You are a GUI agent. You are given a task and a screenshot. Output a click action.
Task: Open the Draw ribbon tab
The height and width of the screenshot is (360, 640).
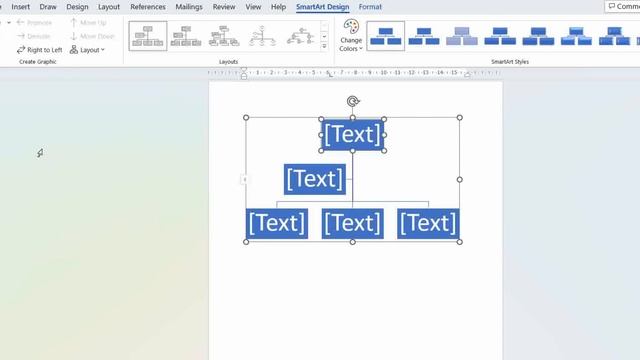coord(48,7)
